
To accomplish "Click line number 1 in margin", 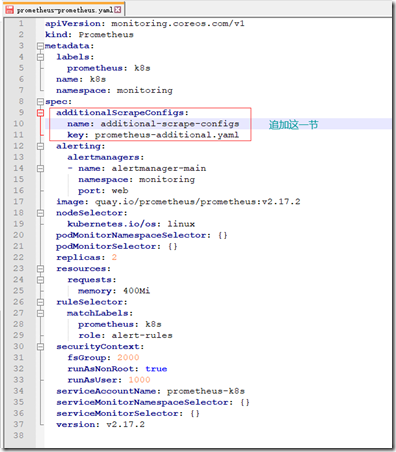I will click(x=21, y=24).
